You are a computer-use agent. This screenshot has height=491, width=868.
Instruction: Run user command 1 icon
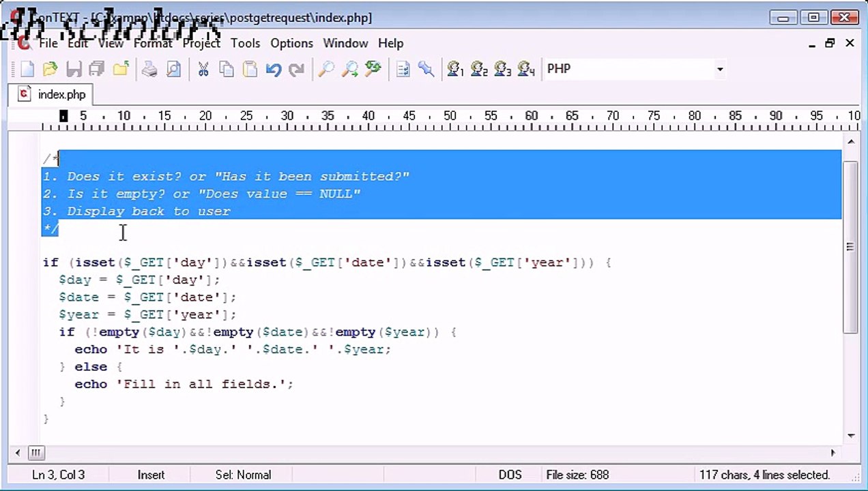(x=455, y=69)
